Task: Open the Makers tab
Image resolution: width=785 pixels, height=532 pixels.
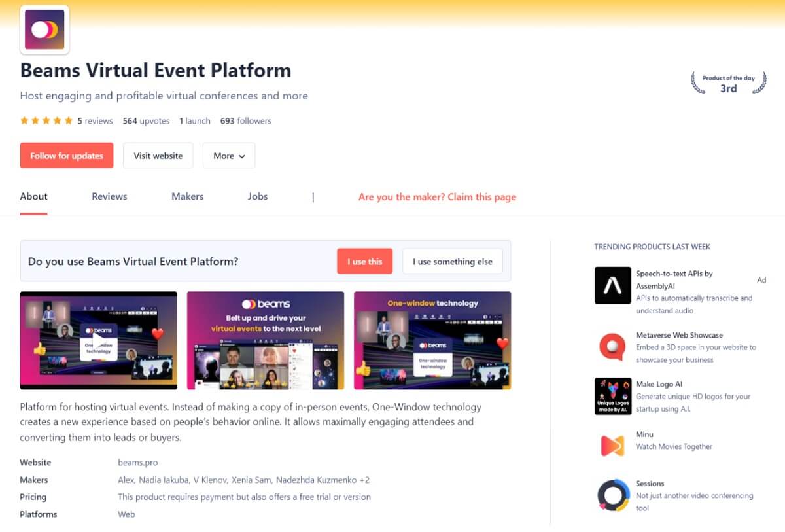Action: pos(187,196)
